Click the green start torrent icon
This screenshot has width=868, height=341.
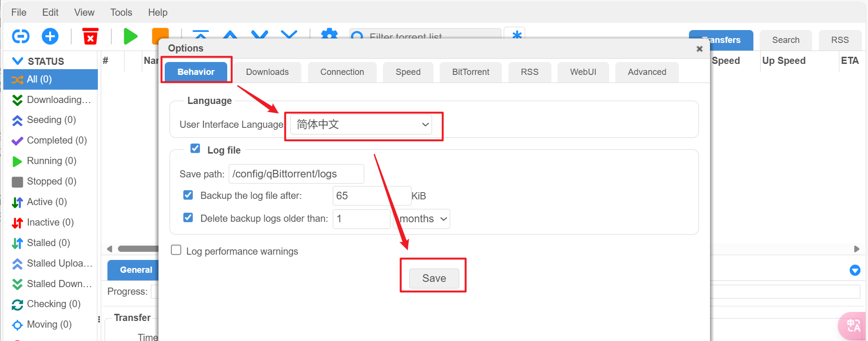tap(130, 36)
